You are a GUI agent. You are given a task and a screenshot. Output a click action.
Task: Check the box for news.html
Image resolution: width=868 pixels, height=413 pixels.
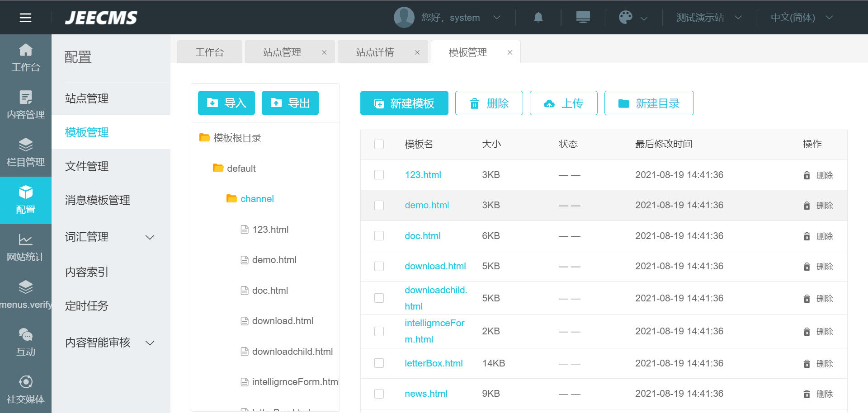click(379, 394)
